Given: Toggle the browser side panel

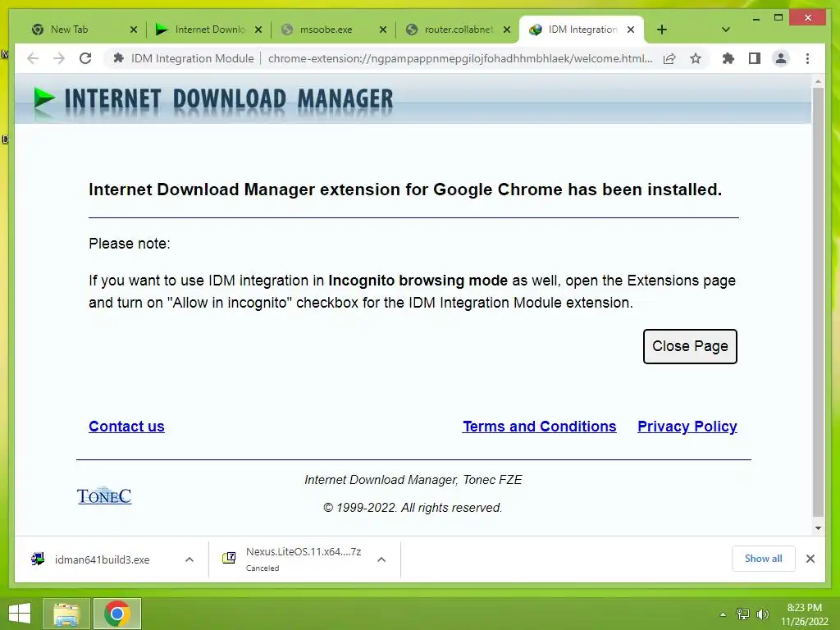Looking at the screenshot, I should (x=755, y=58).
